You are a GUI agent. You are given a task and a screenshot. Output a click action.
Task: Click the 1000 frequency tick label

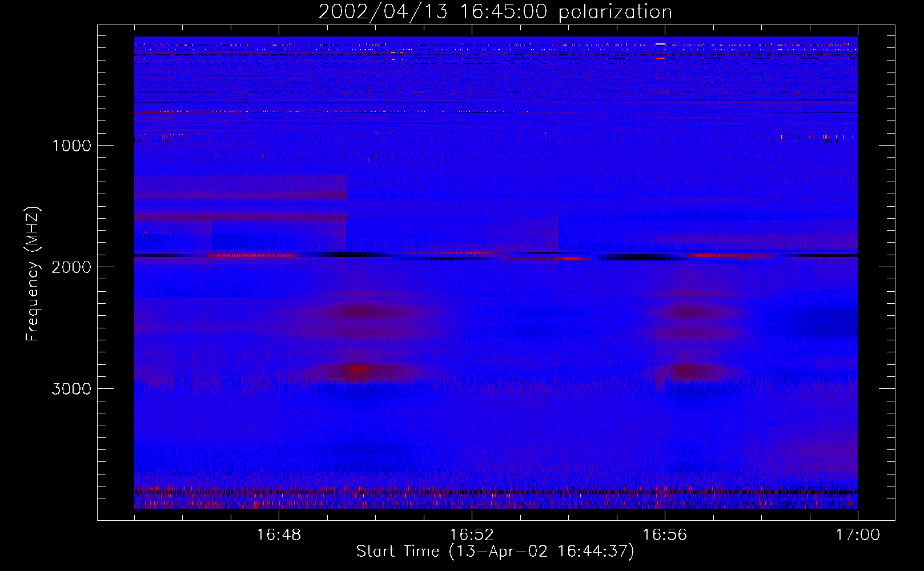(71, 146)
